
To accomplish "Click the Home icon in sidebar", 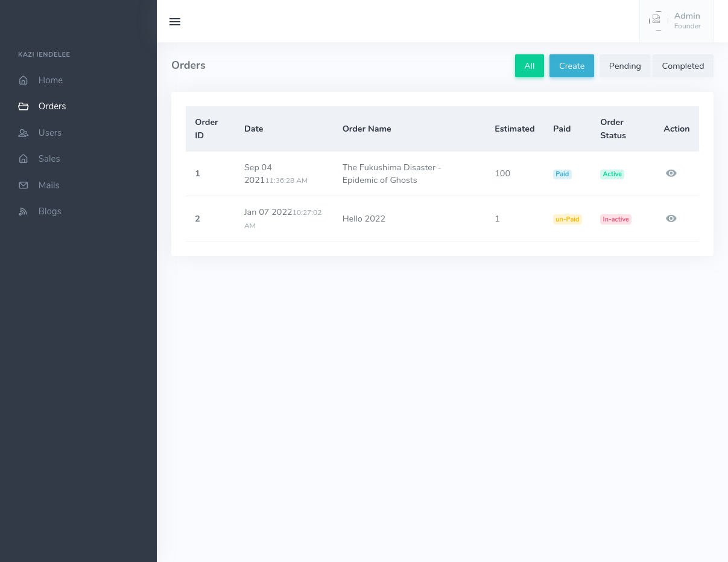I will [x=24, y=80].
